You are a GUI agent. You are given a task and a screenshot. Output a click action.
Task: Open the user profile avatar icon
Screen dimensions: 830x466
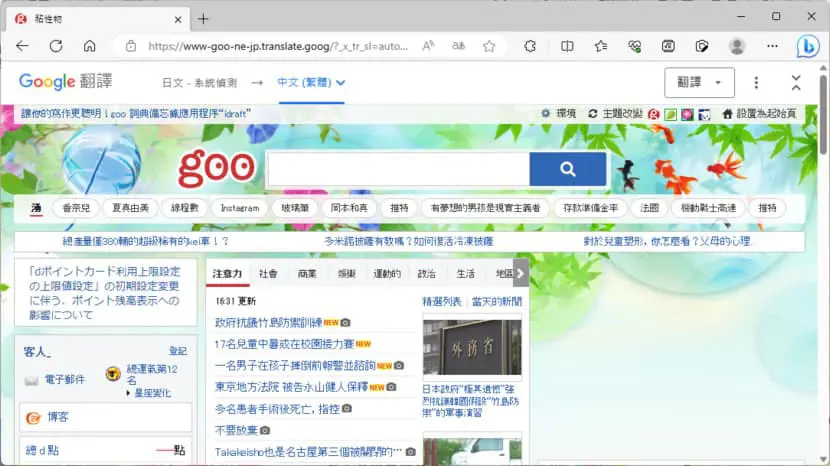pos(737,47)
